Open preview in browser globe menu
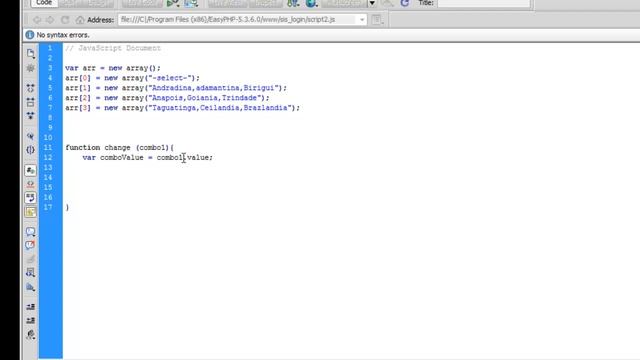 tap(311, 3)
